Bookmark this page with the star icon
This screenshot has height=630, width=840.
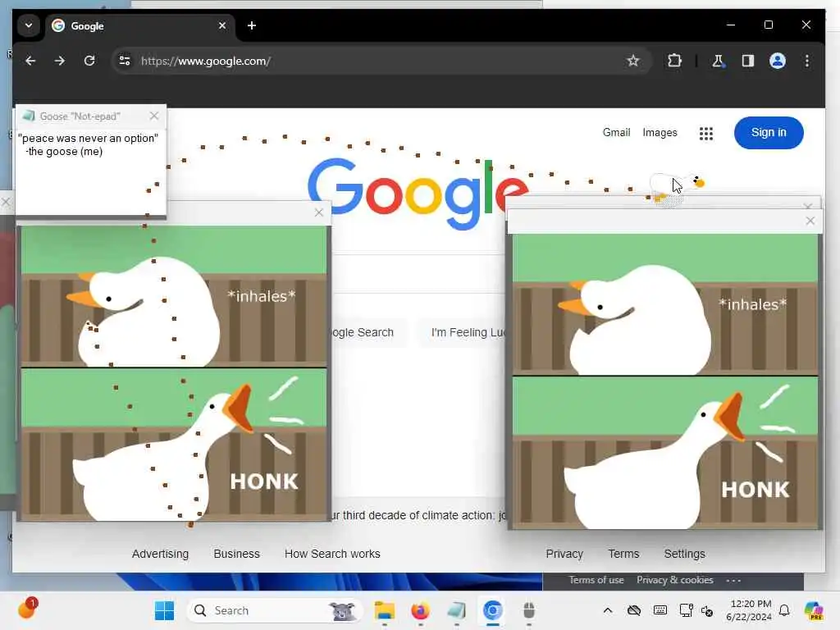tap(632, 61)
